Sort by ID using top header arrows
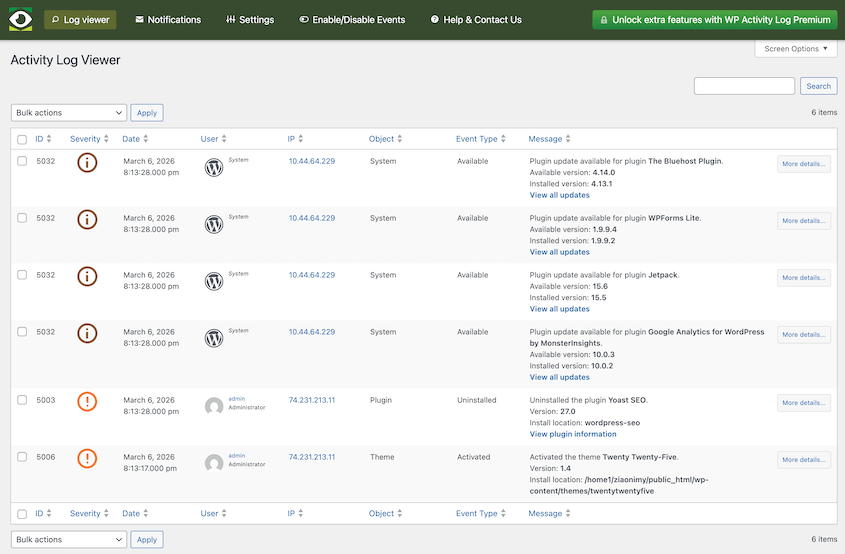The image size is (845, 554). click(49, 138)
